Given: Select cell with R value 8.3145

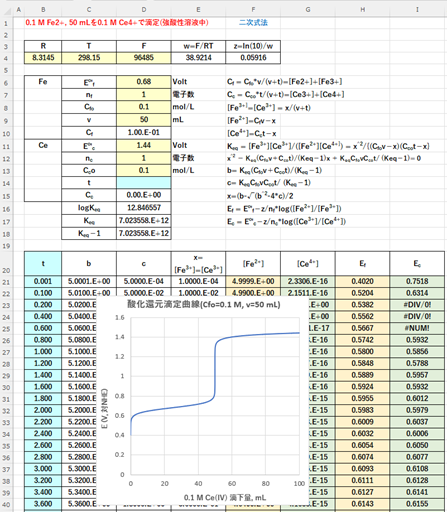Looking at the screenshot, I should pyautogui.click(x=43, y=58).
